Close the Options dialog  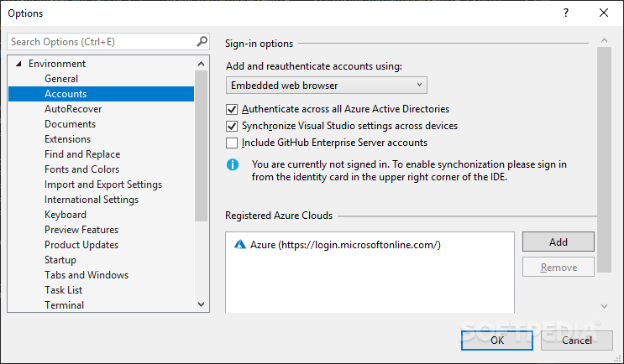[603, 13]
